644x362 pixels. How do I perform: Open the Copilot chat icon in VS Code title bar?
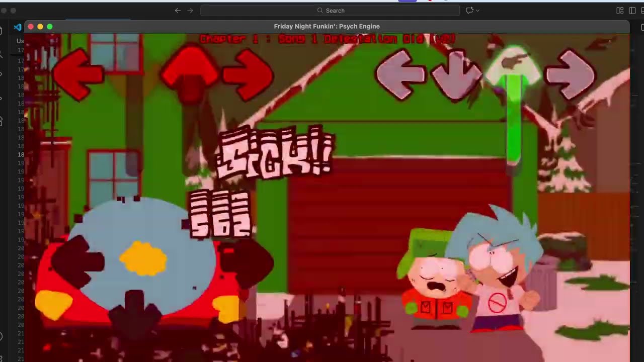[x=469, y=10]
